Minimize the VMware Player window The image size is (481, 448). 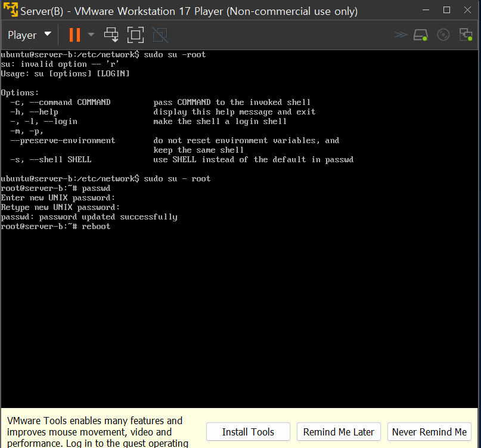coord(426,10)
